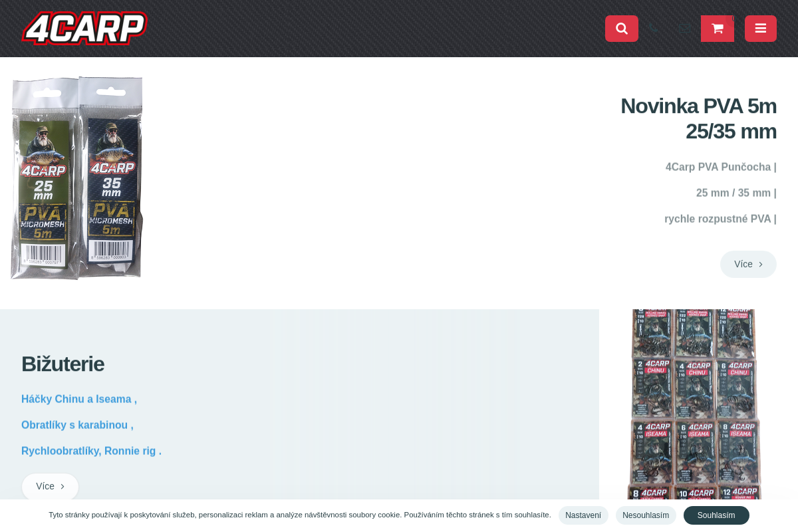The width and height of the screenshot is (798, 532).
Task: Open the search magnifier button
Action: point(622,29)
